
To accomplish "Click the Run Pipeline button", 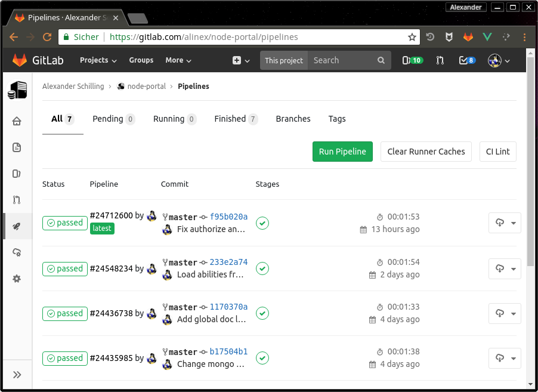I will tap(342, 152).
